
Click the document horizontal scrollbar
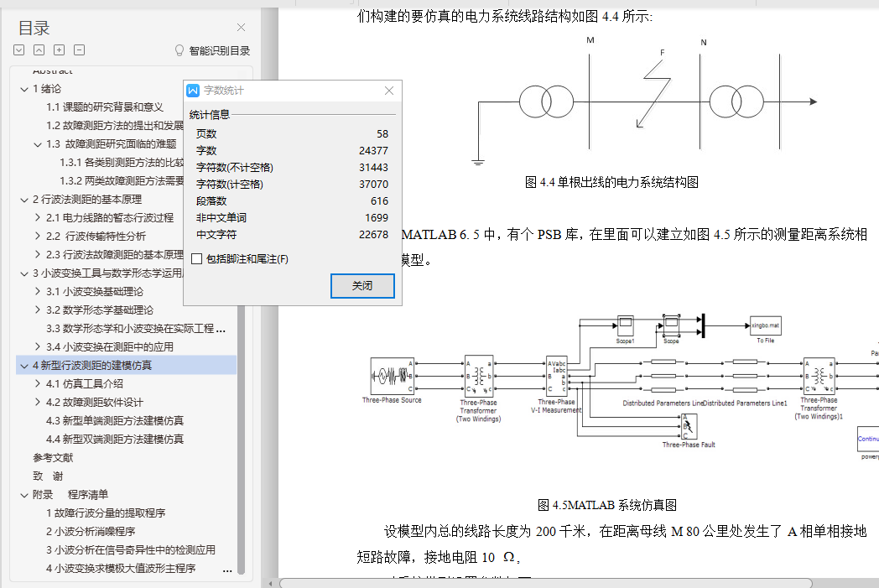545,583
